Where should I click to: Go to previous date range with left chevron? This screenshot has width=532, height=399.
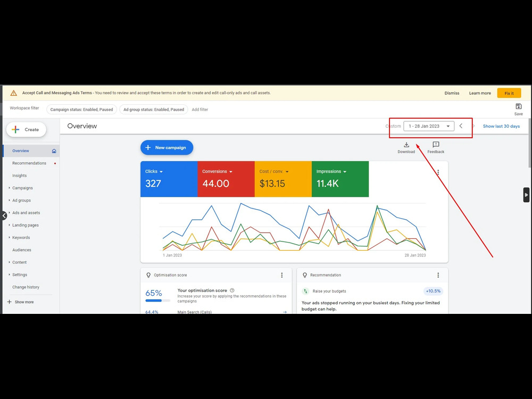[461, 126]
